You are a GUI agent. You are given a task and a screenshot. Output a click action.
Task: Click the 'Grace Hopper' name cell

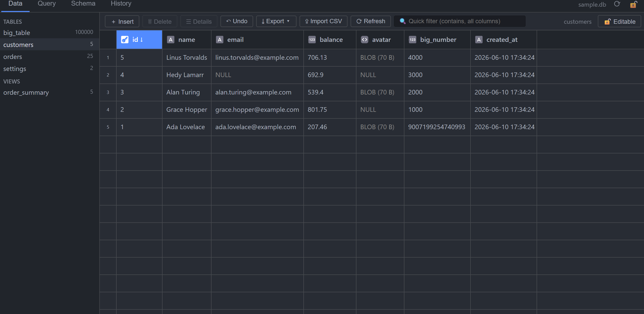[187, 110]
